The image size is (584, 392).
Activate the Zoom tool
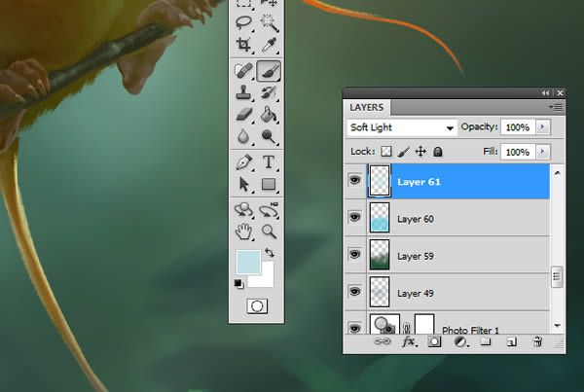pos(269,232)
